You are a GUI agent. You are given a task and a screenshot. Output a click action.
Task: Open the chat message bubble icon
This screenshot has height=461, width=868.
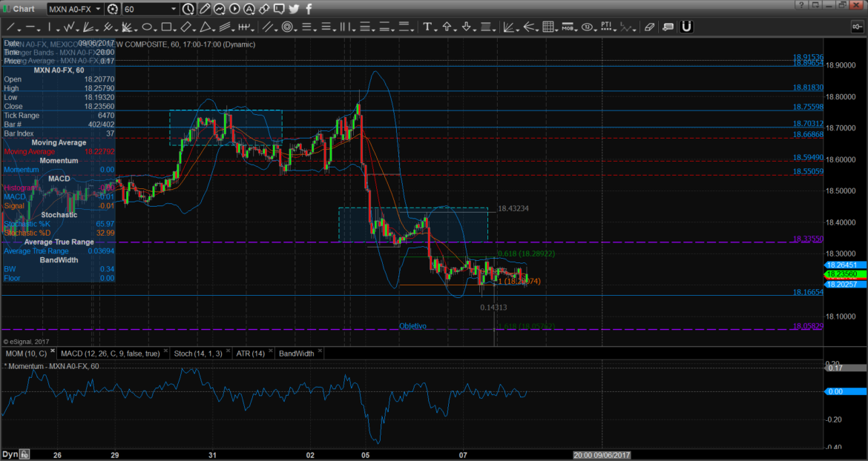(x=279, y=9)
